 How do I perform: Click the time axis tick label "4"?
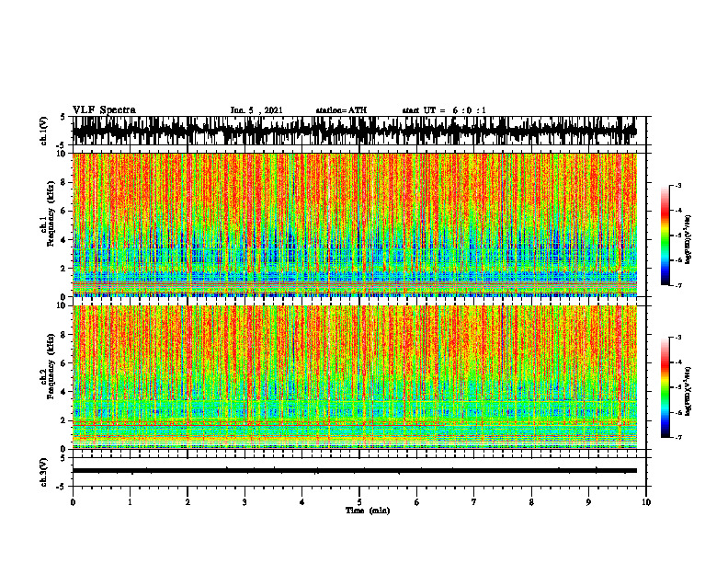pos(302,501)
